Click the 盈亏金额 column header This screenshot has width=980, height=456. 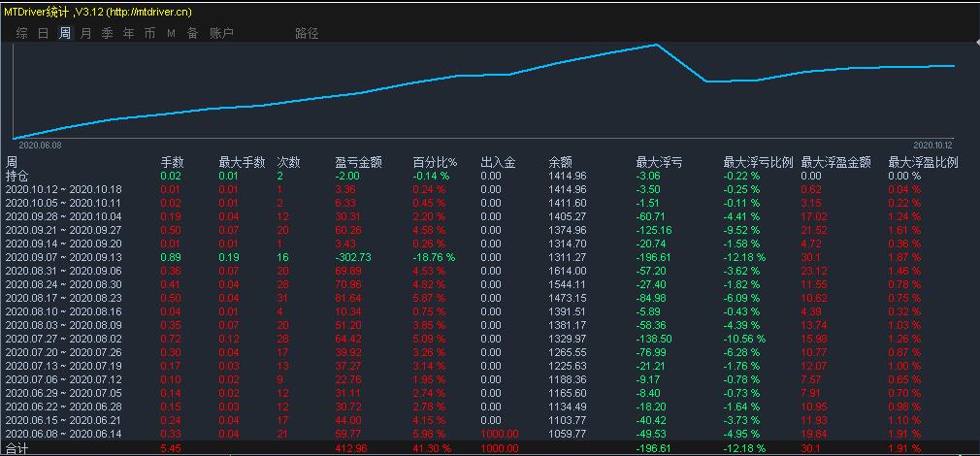pyautogui.click(x=359, y=162)
